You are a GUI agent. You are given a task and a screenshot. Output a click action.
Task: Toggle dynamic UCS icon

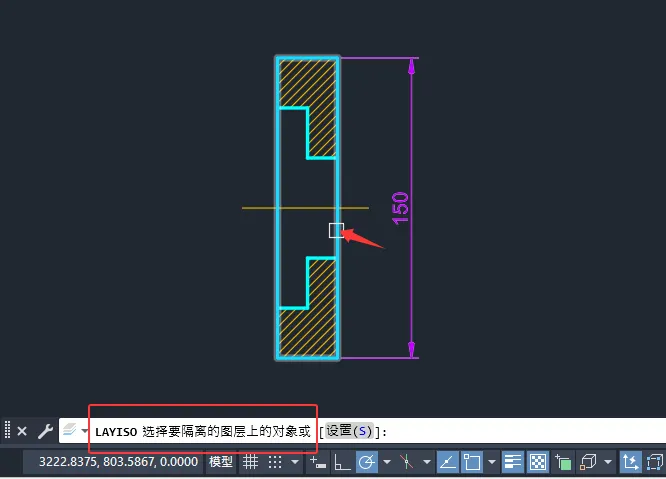[x=630, y=462]
